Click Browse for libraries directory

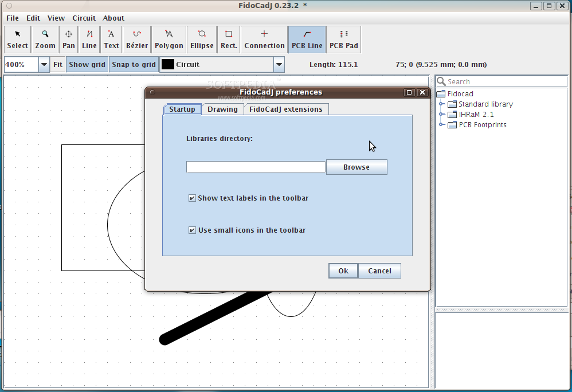[x=356, y=167]
